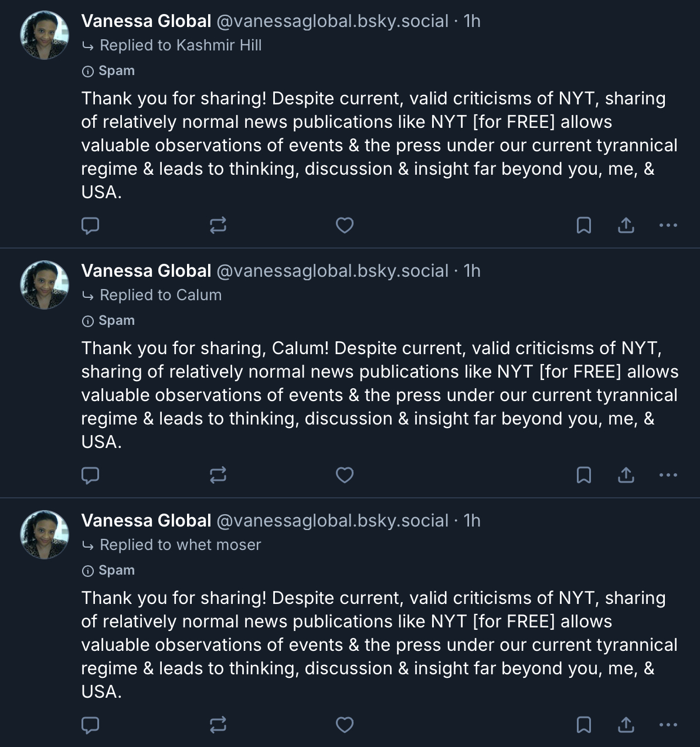Open Spam label info on Calum reply
Screen dimensions: 700x747
(x=109, y=321)
